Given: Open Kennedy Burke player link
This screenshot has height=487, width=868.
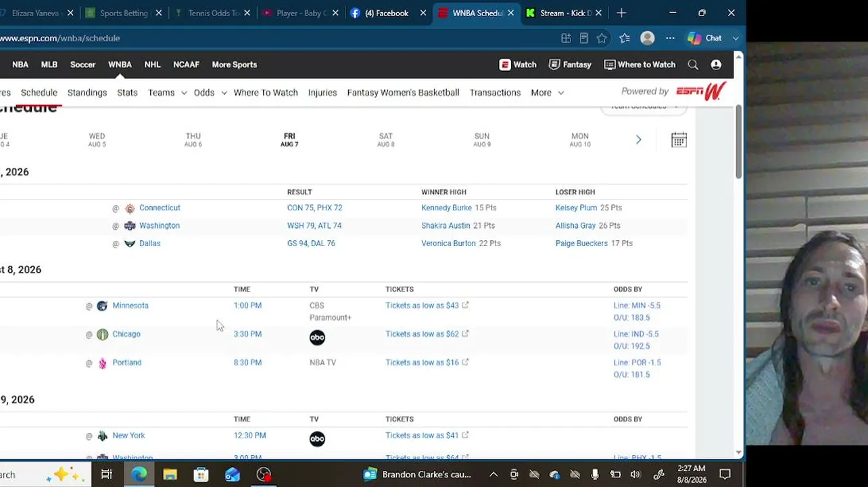Looking at the screenshot, I should [446, 208].
